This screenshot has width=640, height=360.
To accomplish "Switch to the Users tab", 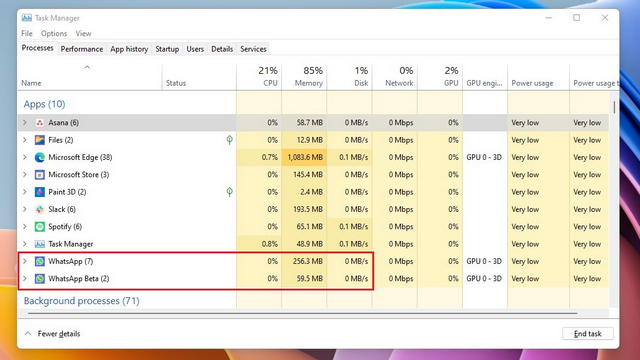I will click(x=195, y=49).
